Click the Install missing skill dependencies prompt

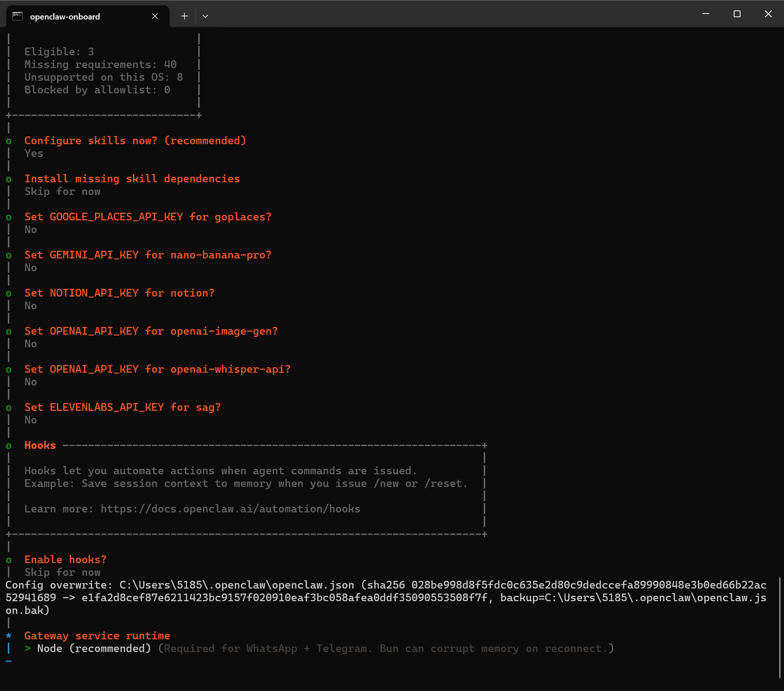(x=132, y=179)
